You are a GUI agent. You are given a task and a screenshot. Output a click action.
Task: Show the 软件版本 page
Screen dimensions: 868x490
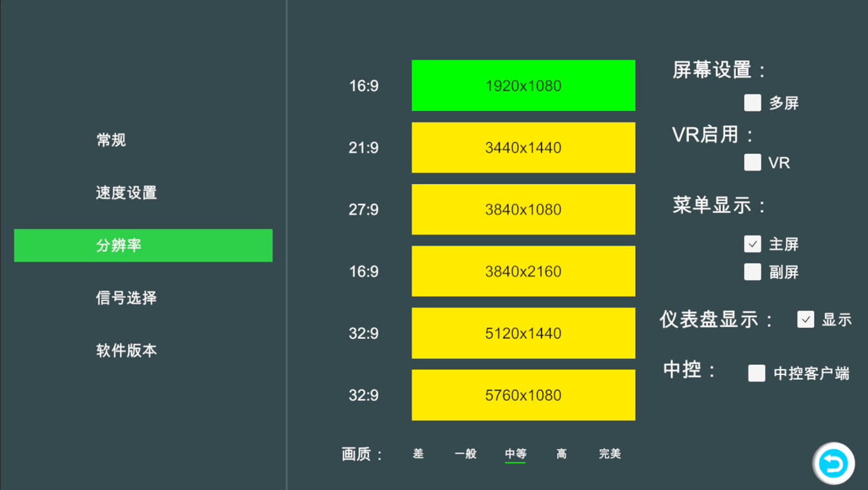127,350
